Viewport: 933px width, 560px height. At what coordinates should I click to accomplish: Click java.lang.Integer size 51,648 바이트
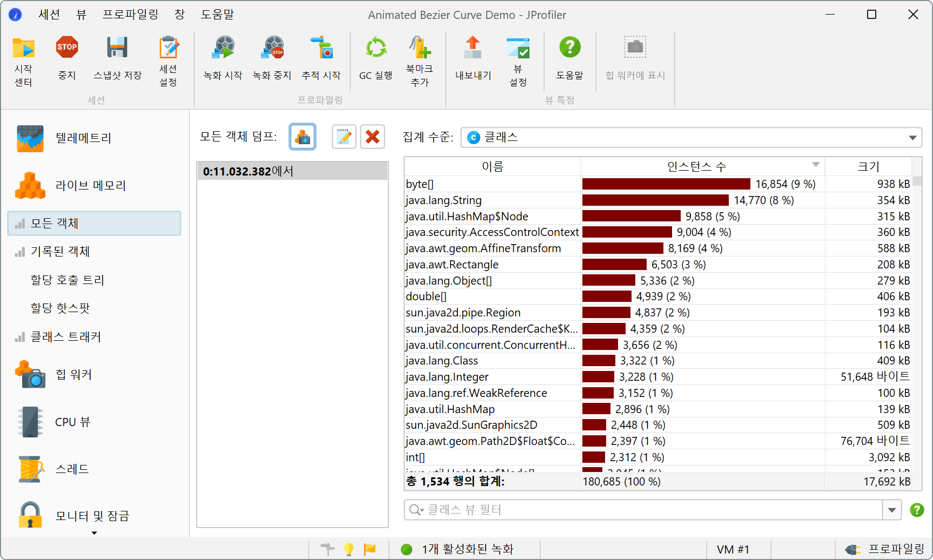(875, 377)
